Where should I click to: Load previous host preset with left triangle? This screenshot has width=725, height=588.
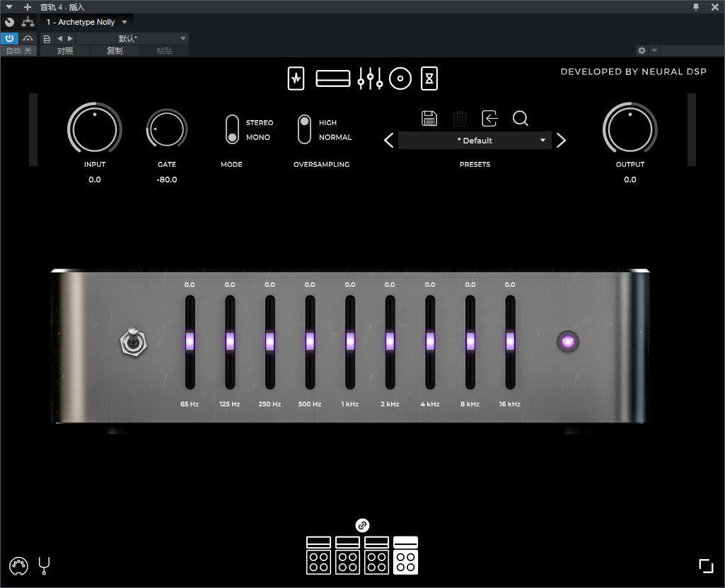59,38
